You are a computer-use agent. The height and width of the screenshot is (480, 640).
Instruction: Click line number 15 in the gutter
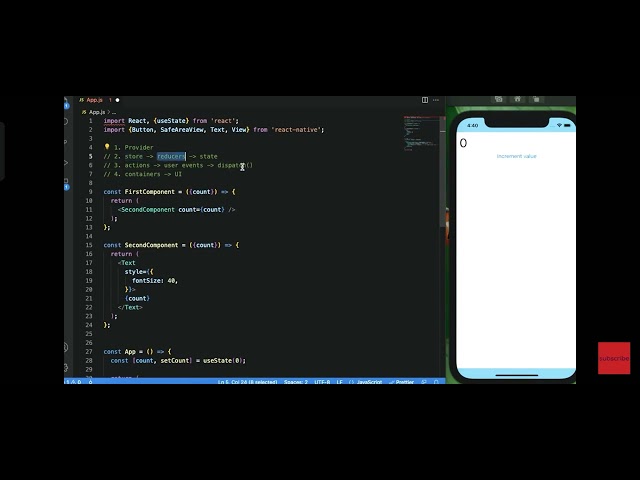(89, 245)
